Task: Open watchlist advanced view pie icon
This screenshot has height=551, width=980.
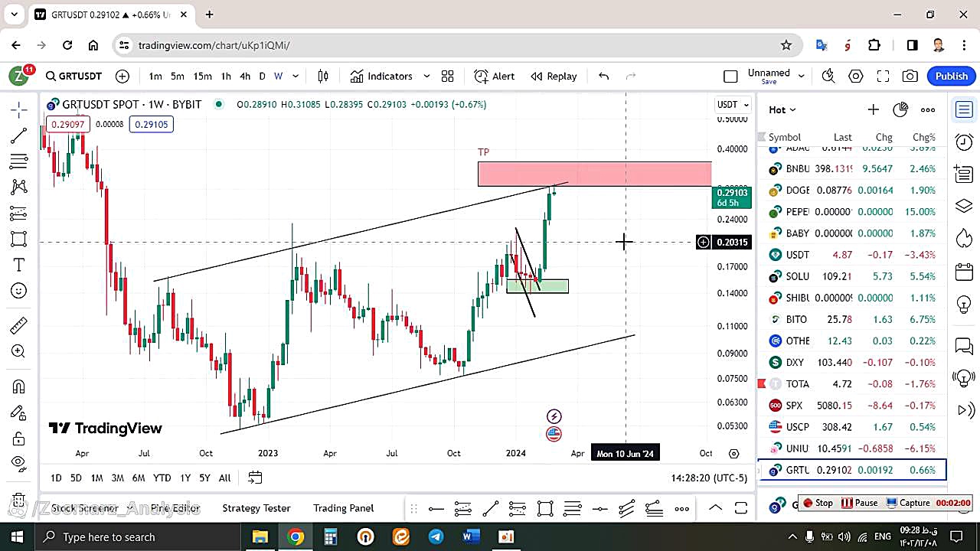Action: [900, 109]
